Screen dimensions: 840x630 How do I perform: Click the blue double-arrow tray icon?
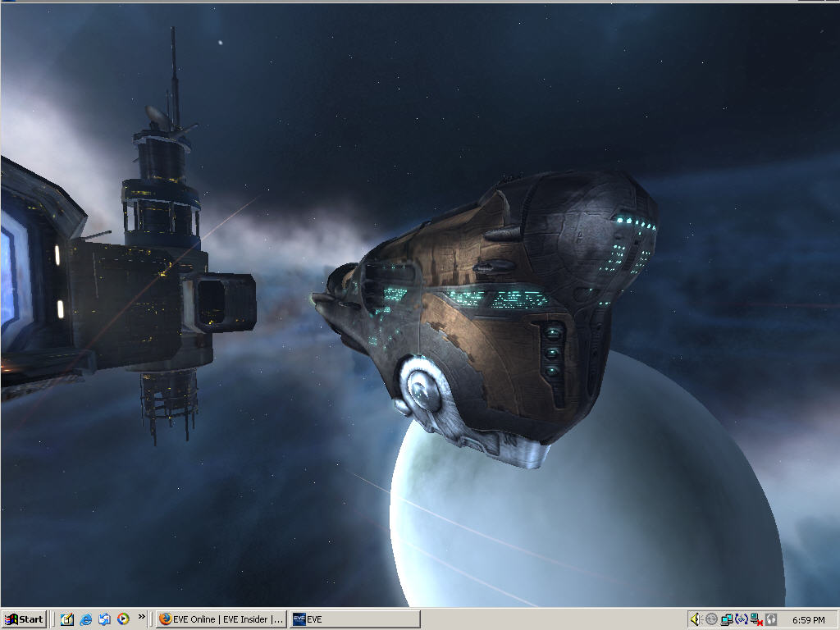coord(742,619)
